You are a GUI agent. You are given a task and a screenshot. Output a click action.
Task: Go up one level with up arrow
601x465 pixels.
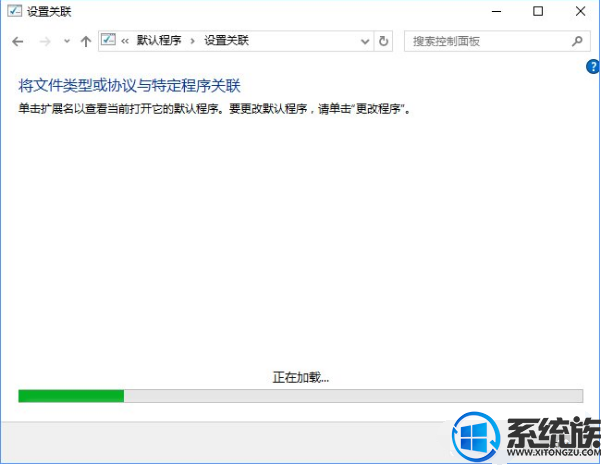click(86, 41)
